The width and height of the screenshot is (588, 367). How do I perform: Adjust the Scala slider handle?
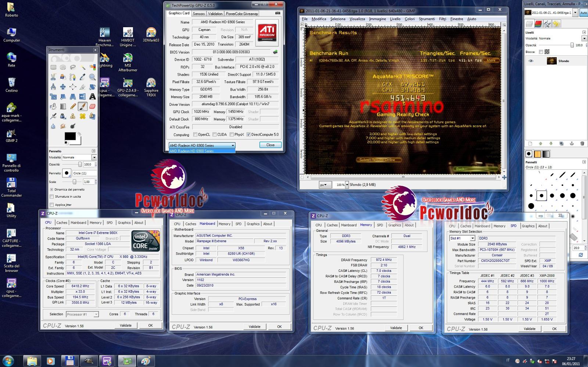coord(74,182)
